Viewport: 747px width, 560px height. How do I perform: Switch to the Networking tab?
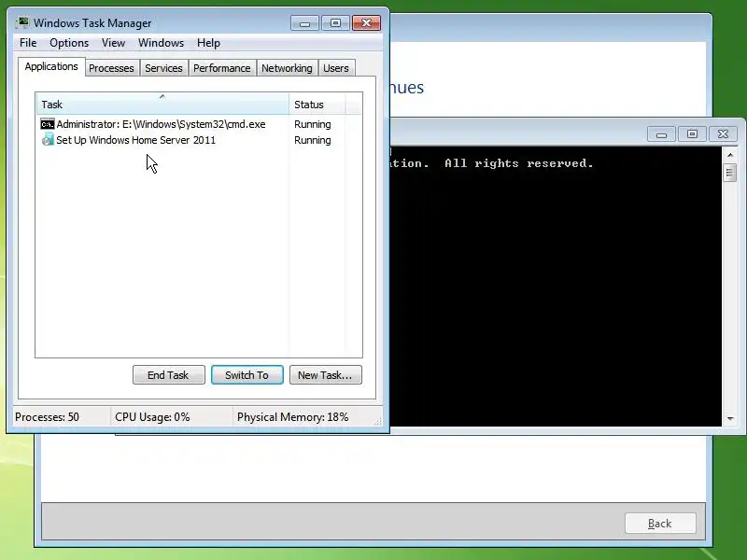pyautogui.click(x=287, y=68)
